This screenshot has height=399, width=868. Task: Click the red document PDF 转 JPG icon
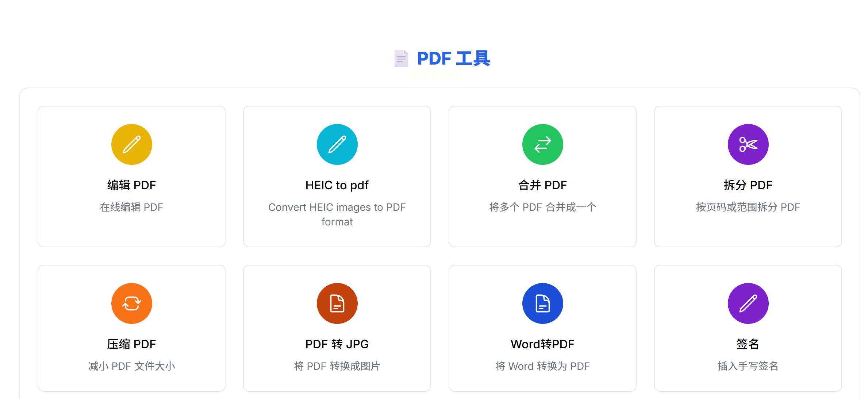tap(337, 303)
